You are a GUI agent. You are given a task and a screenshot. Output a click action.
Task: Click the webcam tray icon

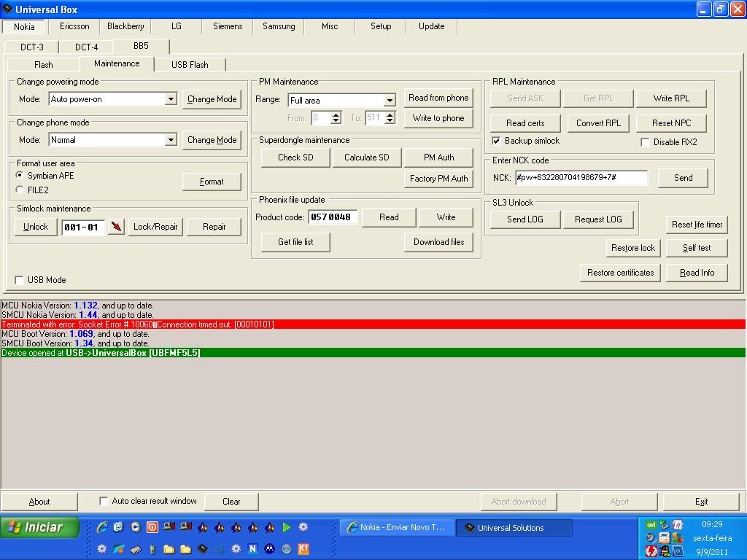tap(651, 538)
